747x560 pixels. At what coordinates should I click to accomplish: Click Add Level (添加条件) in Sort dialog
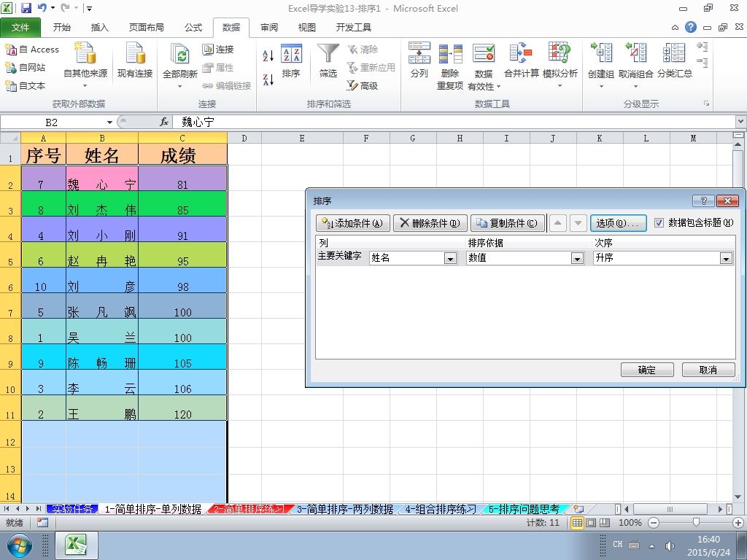click(x=353, y=223)
